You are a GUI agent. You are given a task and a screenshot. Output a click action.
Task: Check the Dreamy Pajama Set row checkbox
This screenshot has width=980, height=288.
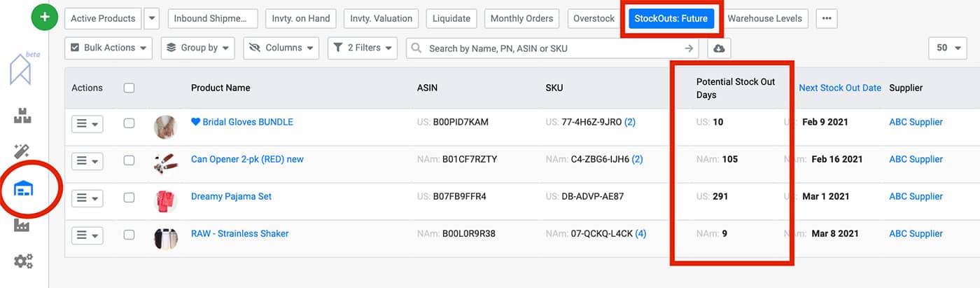129,197
